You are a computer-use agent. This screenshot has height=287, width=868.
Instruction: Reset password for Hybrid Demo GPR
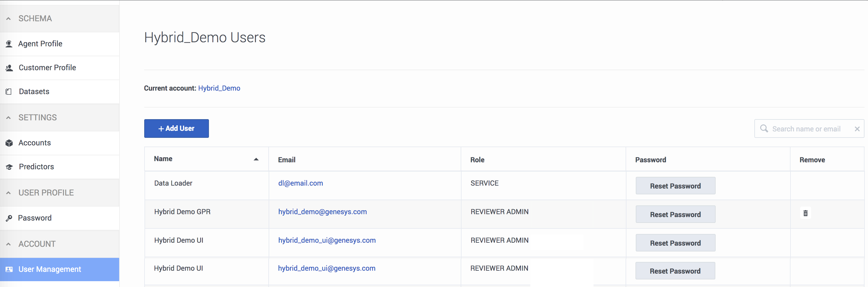point(675,214)
